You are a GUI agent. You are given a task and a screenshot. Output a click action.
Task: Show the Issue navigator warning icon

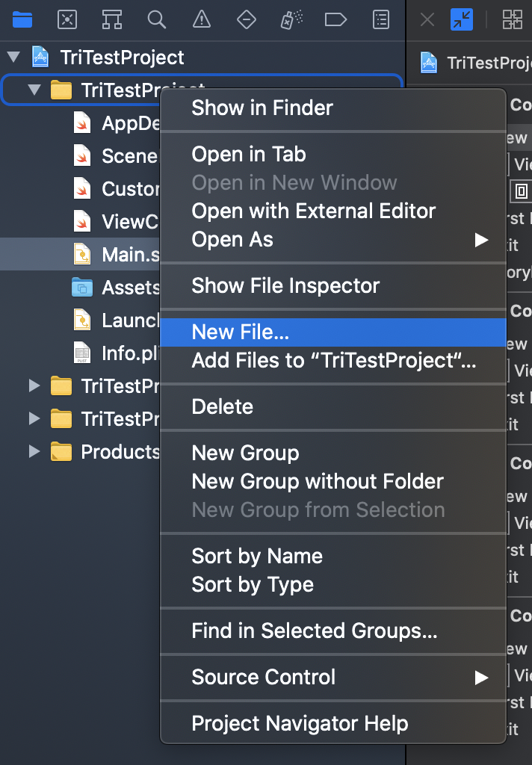click(x=202, y=19)
